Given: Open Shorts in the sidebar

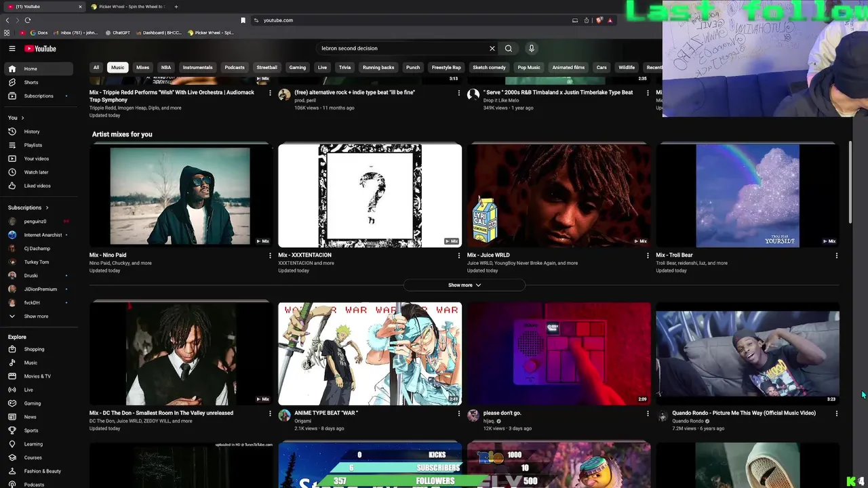Looking at the screenshot, I should pyautogui.click(x=39, y=82).
